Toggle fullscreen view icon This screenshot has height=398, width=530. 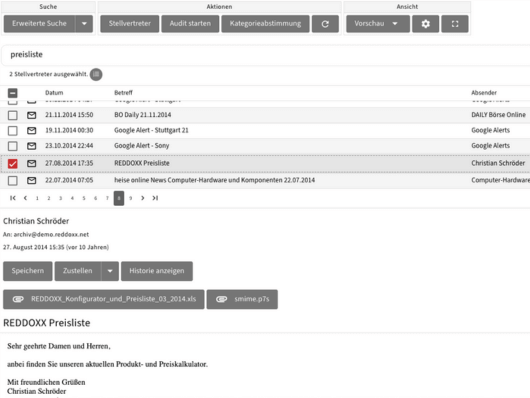(455, 24)
